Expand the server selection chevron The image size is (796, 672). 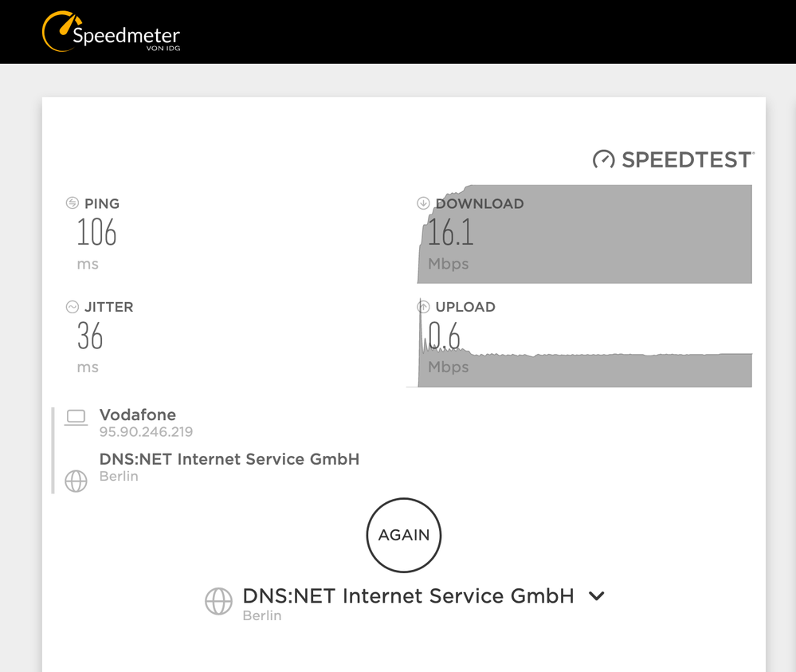(596, 595)
